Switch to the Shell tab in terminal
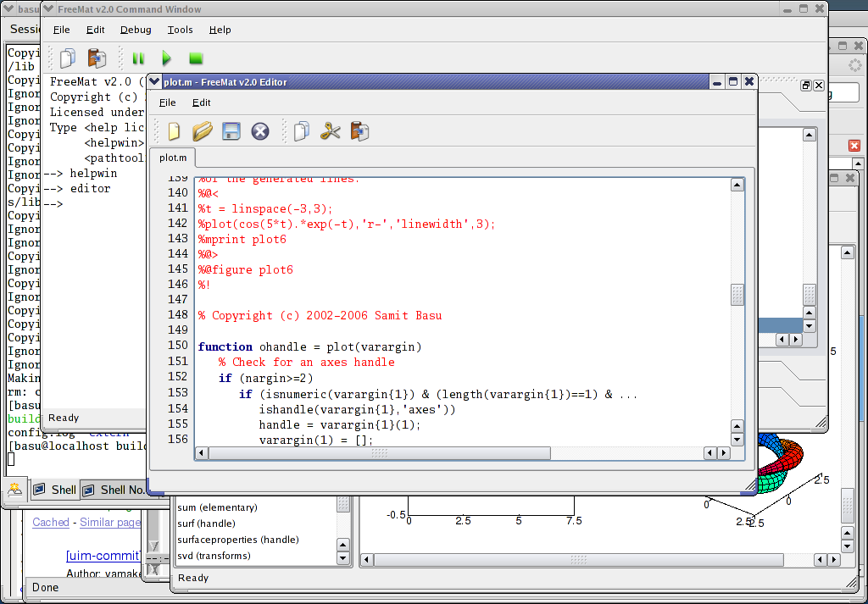The image size is (868, 604). pos(55,490)
